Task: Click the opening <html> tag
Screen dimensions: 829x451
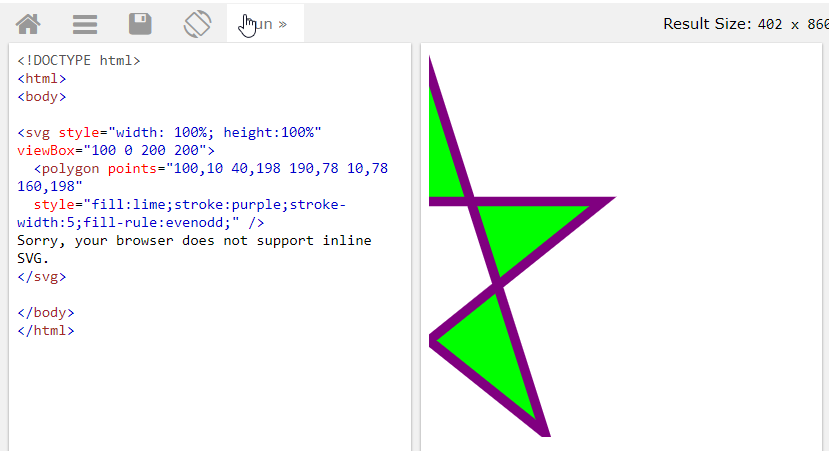Action: pyautogui.click(x=42, y=78)
